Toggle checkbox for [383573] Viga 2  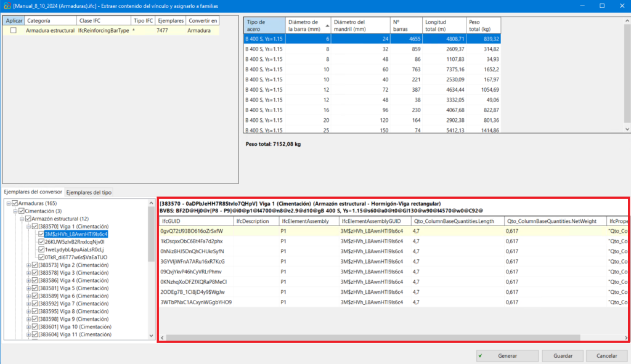[35, 265]
